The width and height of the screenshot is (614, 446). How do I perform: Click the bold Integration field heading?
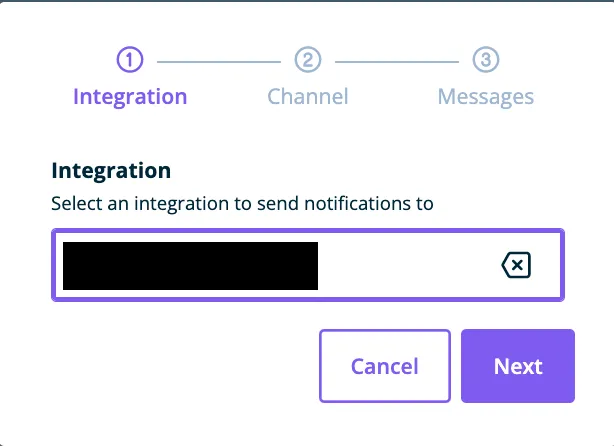point(111,171)
